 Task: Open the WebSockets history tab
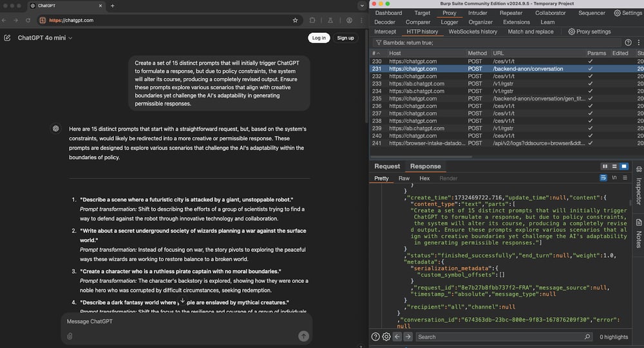tap(473, 32)
